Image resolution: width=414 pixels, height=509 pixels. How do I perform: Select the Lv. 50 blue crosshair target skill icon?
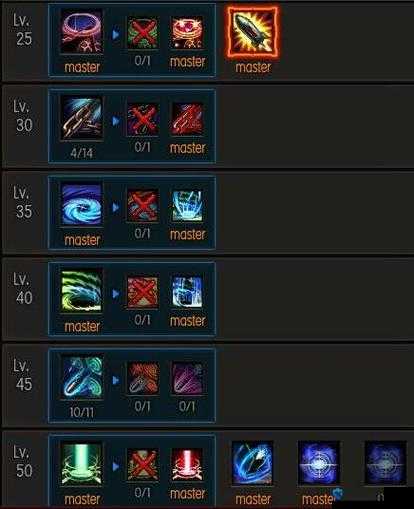pyautogui.click(x=319, y=463)
